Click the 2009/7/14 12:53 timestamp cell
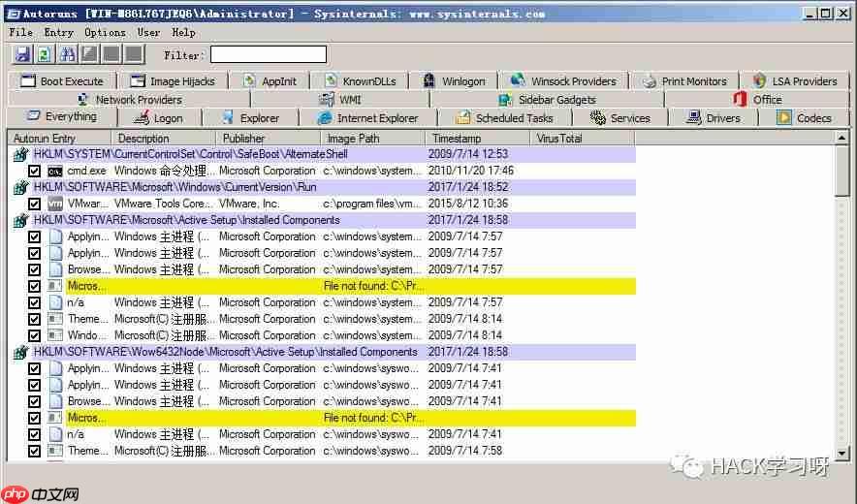The width and height of the screenshot is (857, 504). (x=468, y=154)
